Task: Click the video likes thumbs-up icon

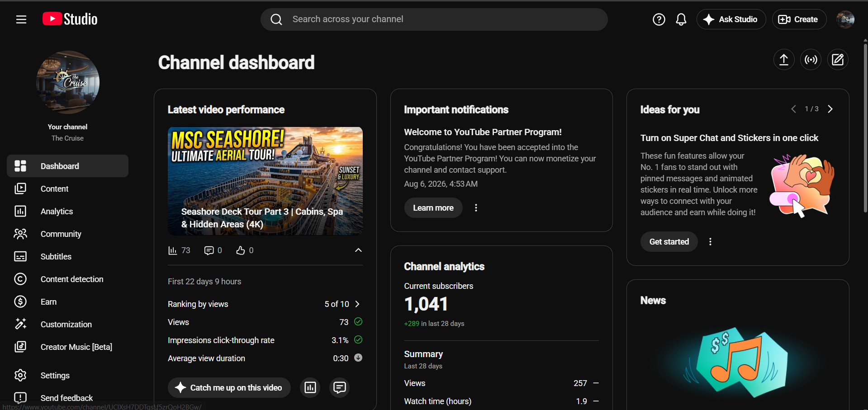Action: (x=241, y=250)
